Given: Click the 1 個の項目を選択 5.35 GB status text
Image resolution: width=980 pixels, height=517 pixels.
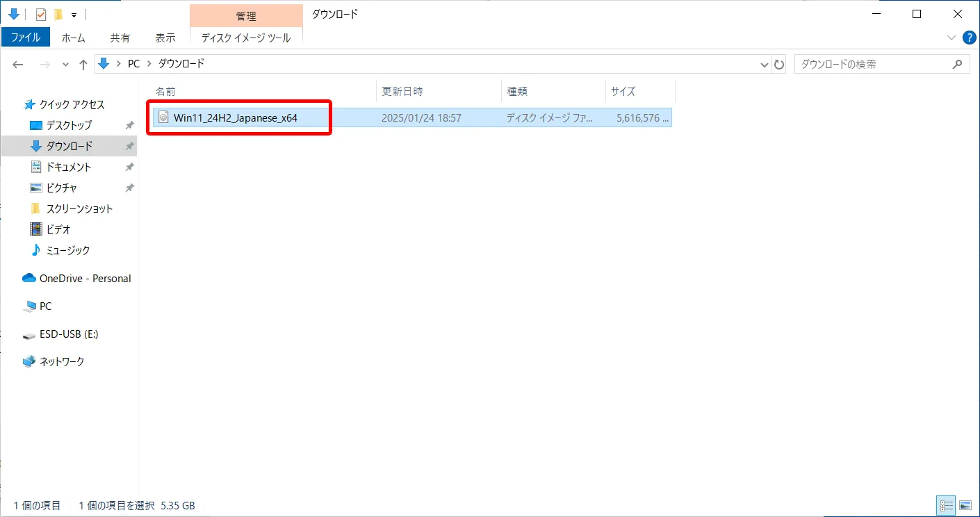Looking at the screenshot, I should tap(137, 506).
